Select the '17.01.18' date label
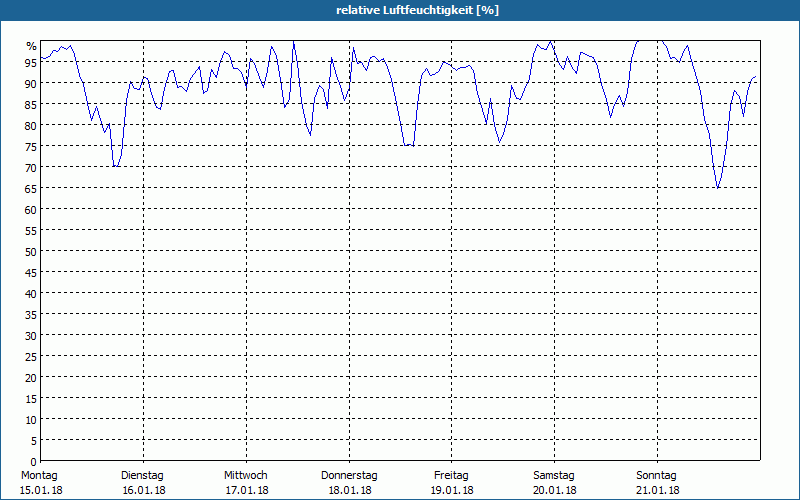 point(247,490)
